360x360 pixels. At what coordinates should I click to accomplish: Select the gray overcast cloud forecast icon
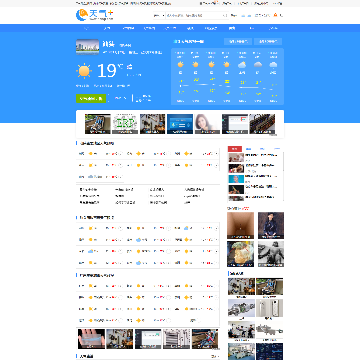258,64
